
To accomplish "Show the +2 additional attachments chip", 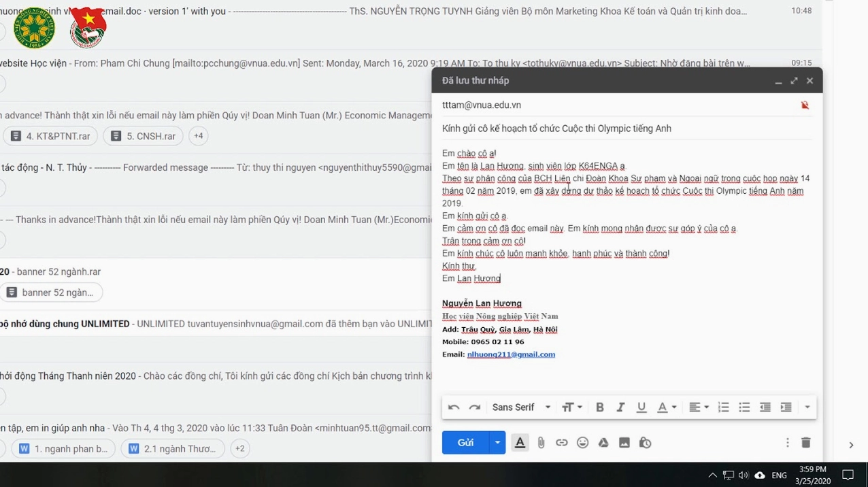I will point(239,449).
